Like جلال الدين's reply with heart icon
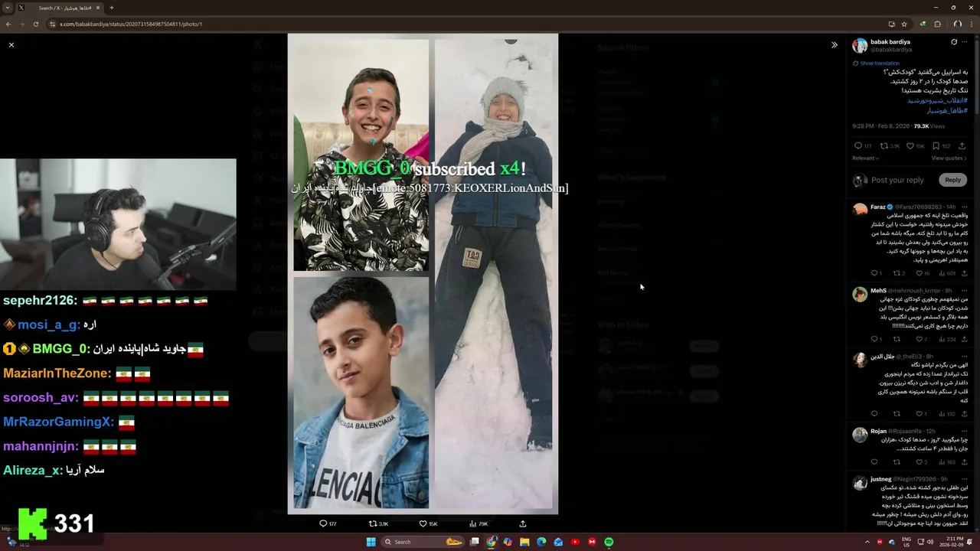 point(920,414)
